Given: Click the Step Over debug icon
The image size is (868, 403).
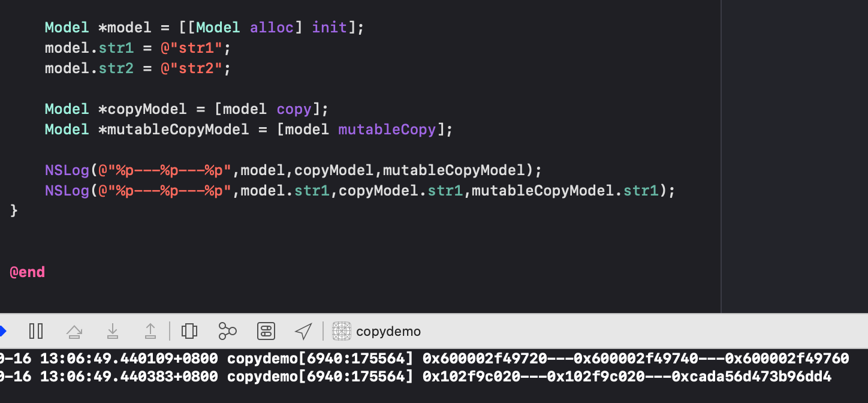Looking at the screenshot, I should (74, 331).
